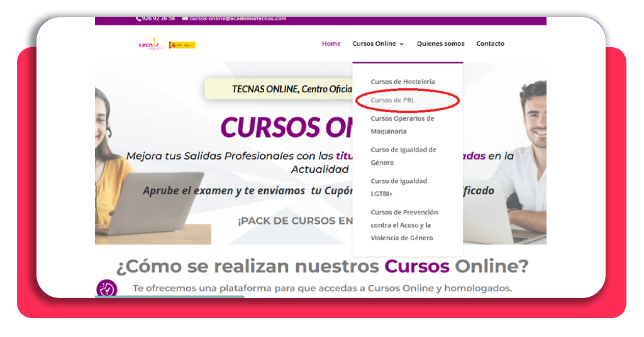The image size is (644, 337).
Task: Choose Curso de Igualdad de Género
Action: click(x=403, y=156)
